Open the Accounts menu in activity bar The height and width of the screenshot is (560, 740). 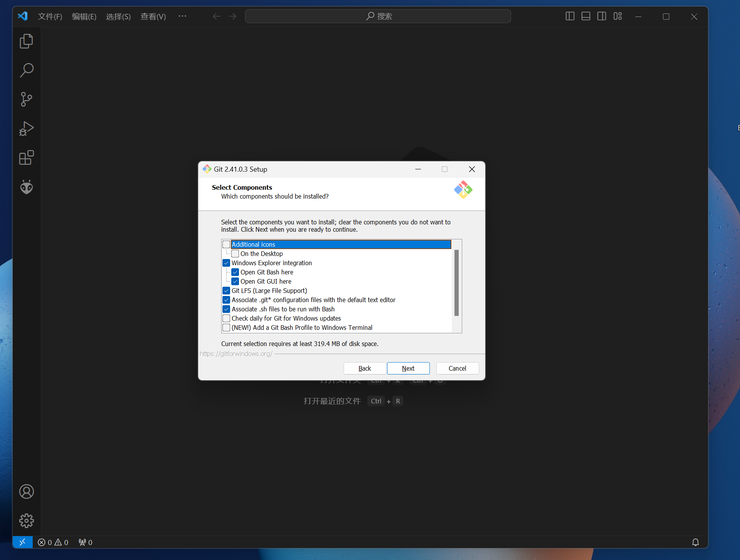(27, 491)
